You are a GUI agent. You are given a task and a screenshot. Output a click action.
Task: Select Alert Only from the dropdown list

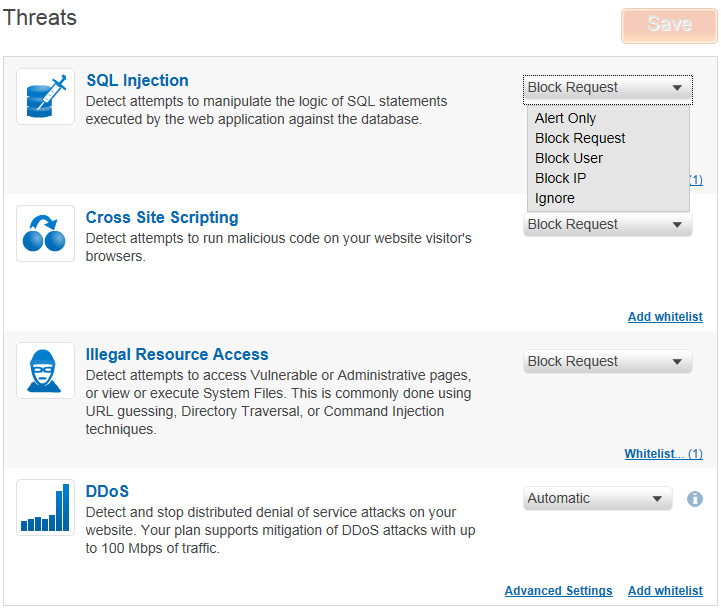pyautogui.click(x=565, y=118)
